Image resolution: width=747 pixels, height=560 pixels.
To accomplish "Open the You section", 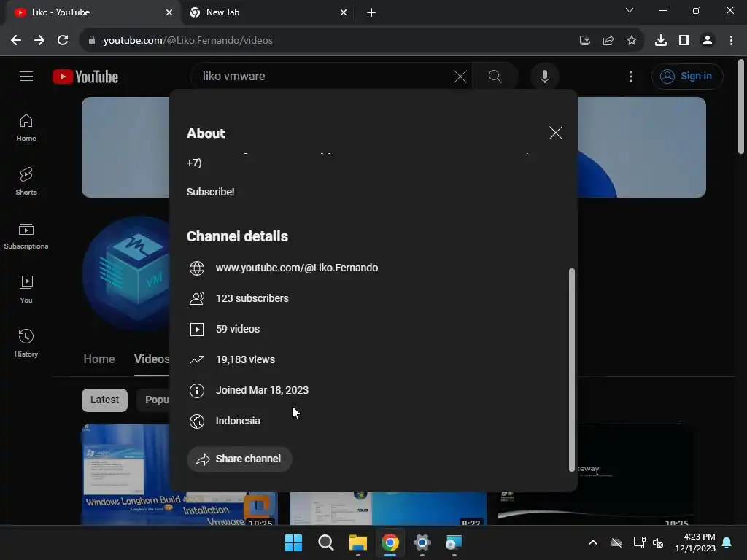I will click(x=26, y=289).
